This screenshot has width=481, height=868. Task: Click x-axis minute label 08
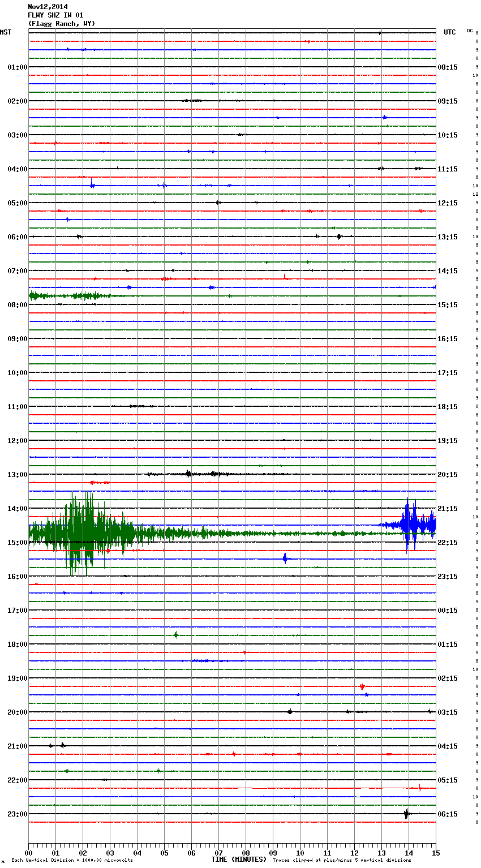[246, 853]
